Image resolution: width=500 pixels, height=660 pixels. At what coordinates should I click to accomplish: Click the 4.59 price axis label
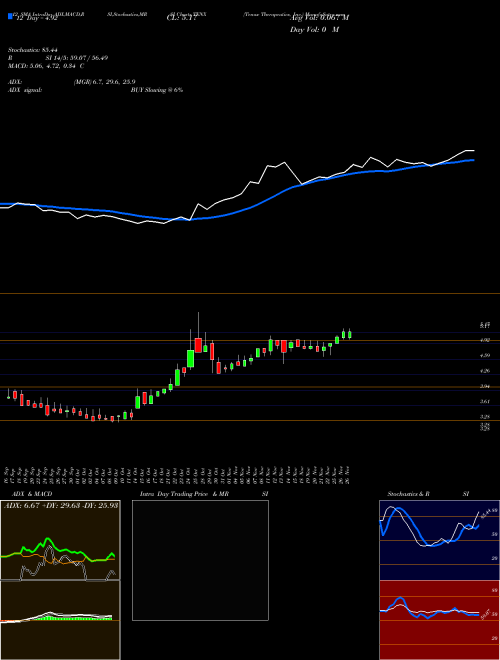pyautogui.click(x=484, y=355)
